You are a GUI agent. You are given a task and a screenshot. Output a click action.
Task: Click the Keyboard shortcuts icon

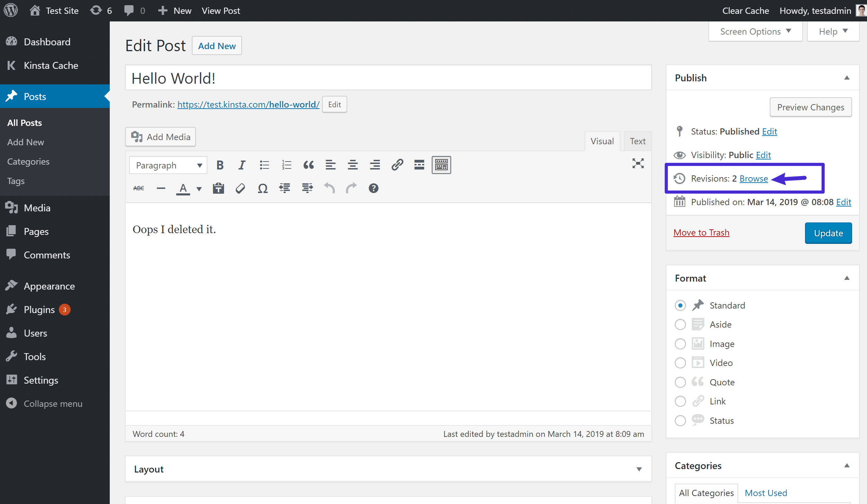(x=373, y=189)
